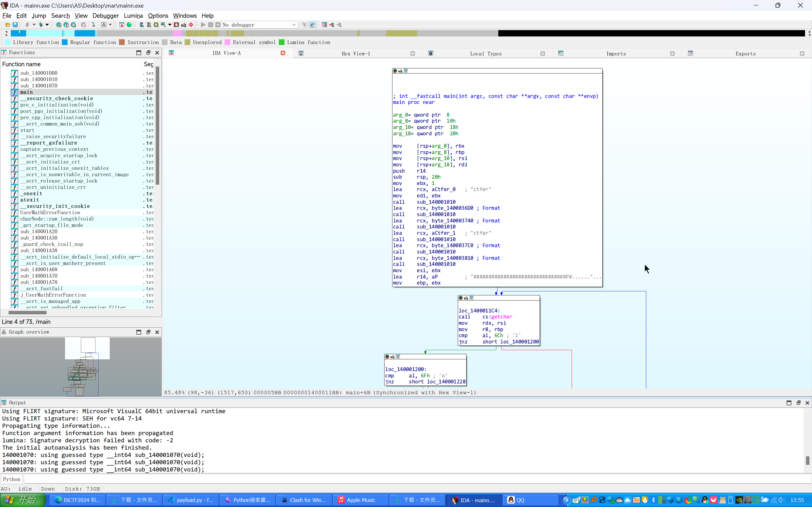The height and width of the screenshot is (507, 812).
Task: Switch to the Imports tab
Action: click(616, 54)
